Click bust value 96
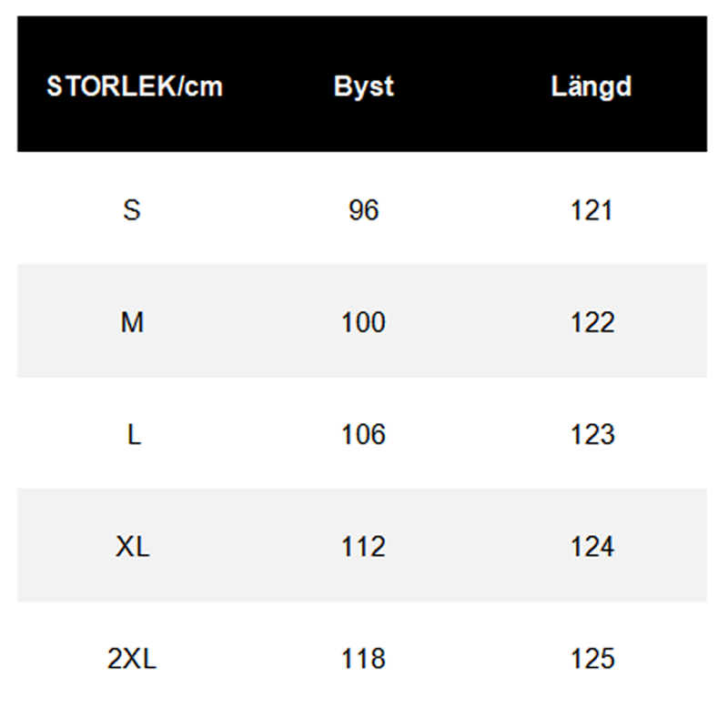This screenshot has width=728, height=728. pyautogui.click(x=363, y=210)
